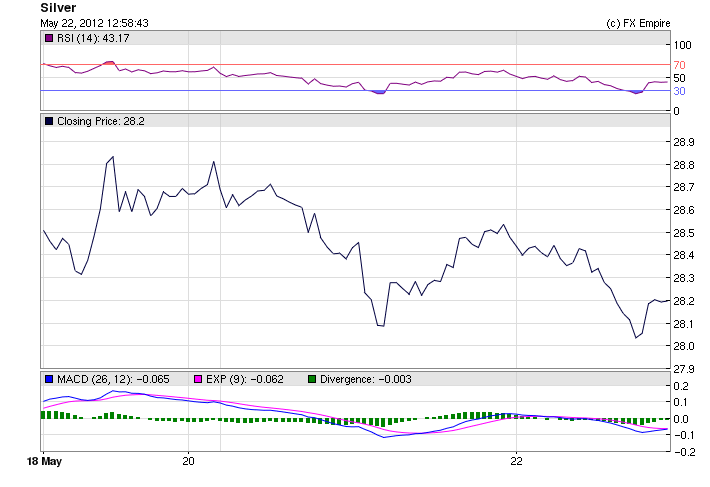This screenshot has width=710, height=487.
Task: Click the '28.6' price axis label
Action: coord(684,210)
